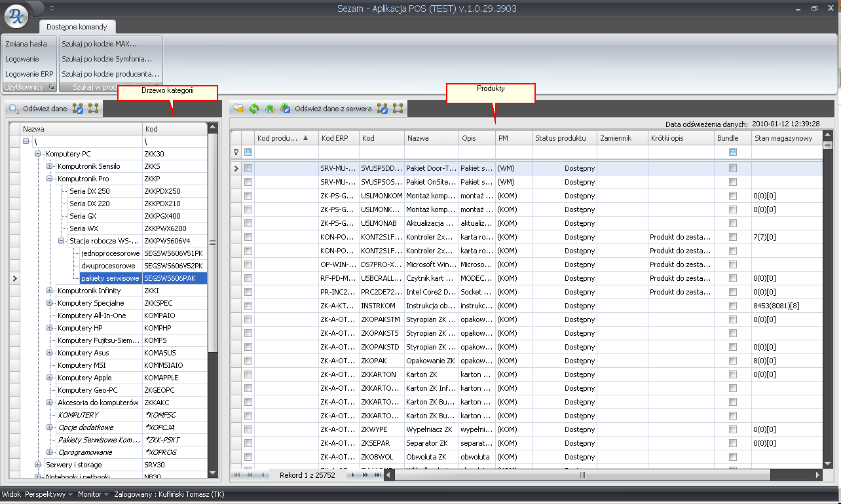Tick checkbox for SVUSPSDD row

(248, 168)
